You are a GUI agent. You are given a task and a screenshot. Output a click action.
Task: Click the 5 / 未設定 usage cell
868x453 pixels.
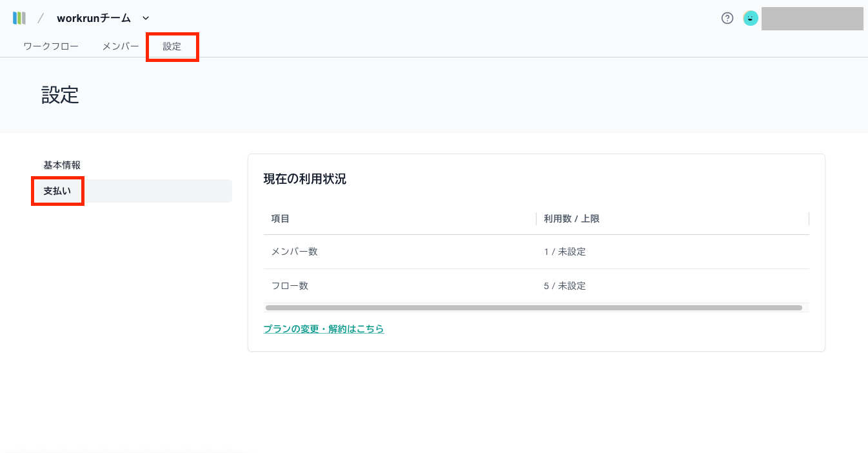point(565,286)
